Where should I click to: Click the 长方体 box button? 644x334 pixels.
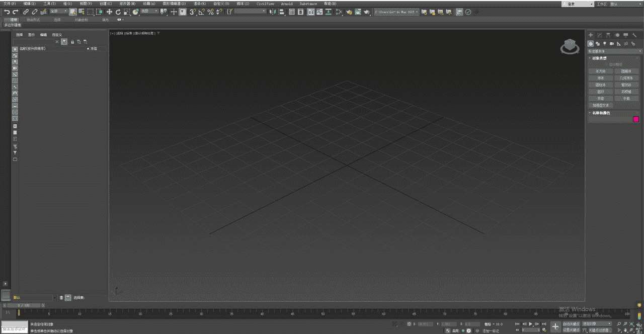(x=601, y=71)
